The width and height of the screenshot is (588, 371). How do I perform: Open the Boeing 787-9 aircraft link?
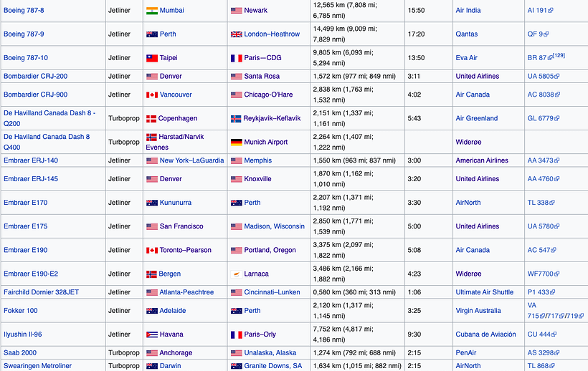24,34
